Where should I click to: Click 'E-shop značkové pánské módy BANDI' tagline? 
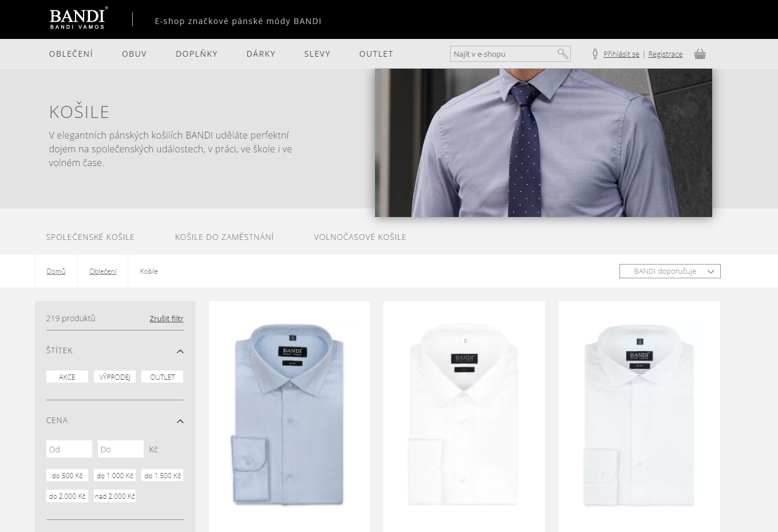point(238,21)
